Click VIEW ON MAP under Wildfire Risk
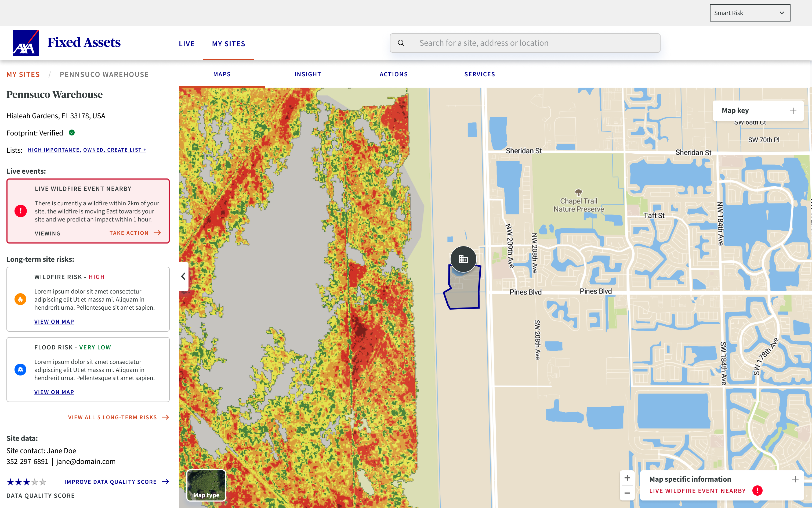 click(54, 322)
